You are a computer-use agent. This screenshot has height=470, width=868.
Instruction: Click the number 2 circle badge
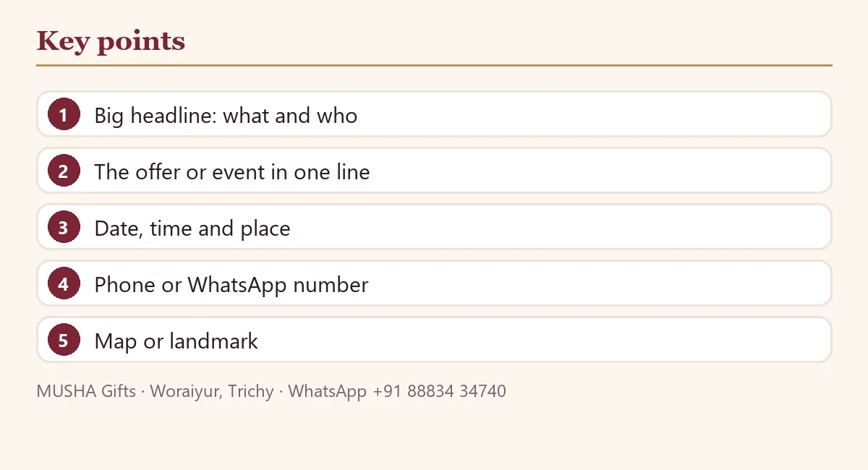click(x=64, y=171)
